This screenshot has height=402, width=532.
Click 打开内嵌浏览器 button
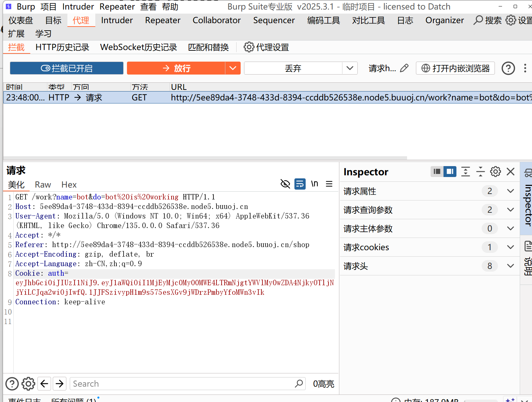tap(455, 68)
